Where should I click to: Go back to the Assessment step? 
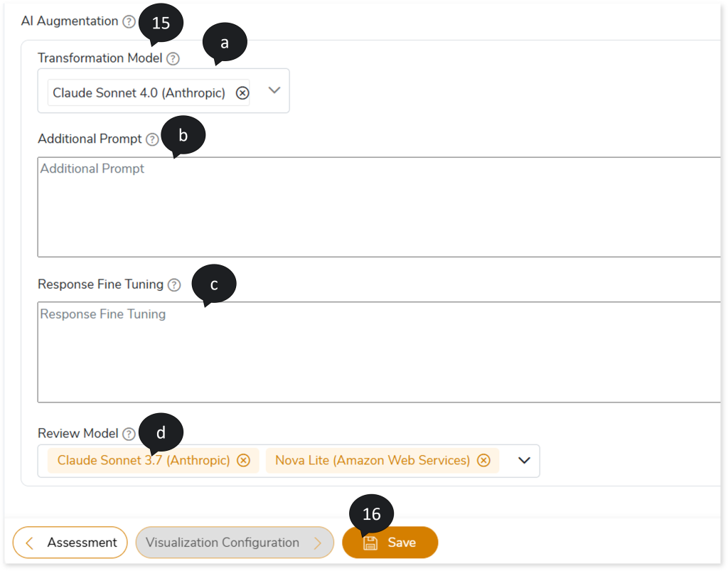70,543
